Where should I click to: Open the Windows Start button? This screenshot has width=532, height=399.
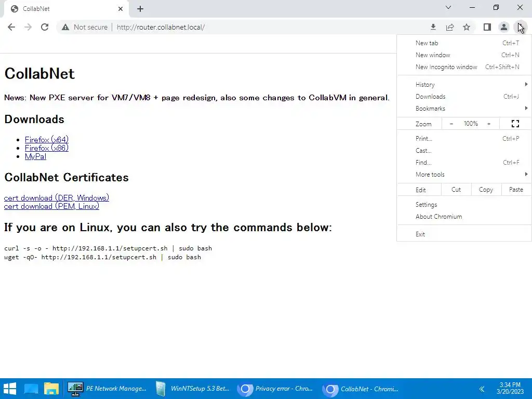tap(10, 389)
